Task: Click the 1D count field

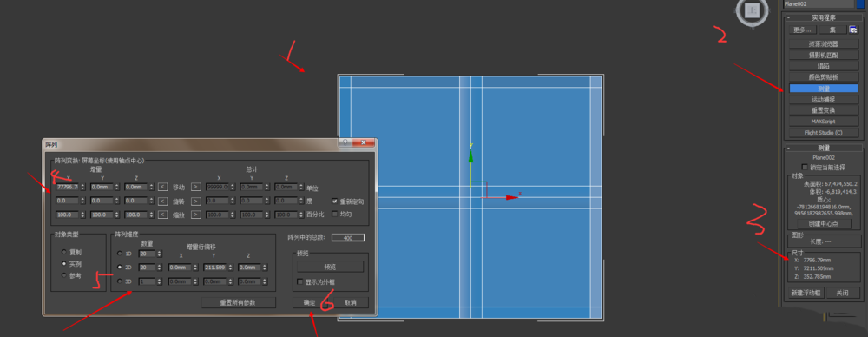Action: (148, 254)
